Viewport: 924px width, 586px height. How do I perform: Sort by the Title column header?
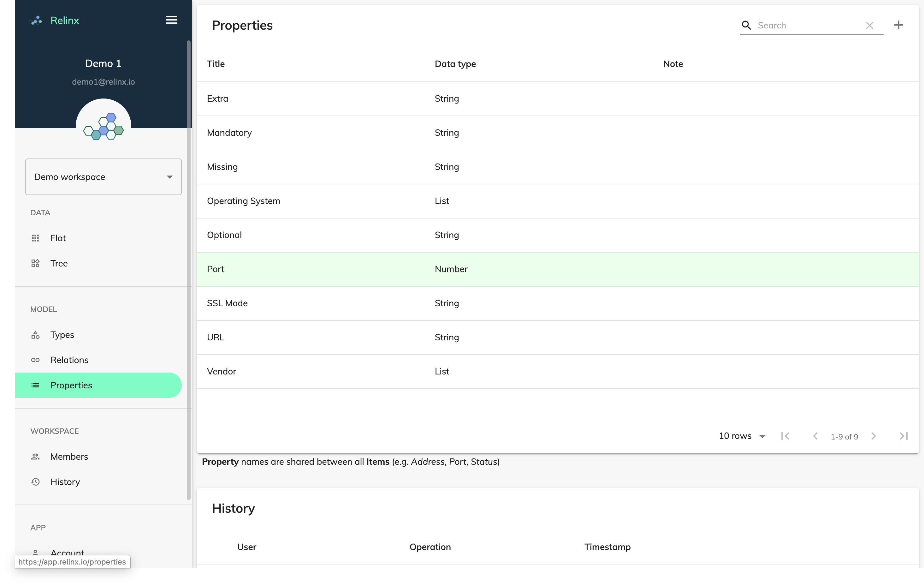tap(216, 64)
